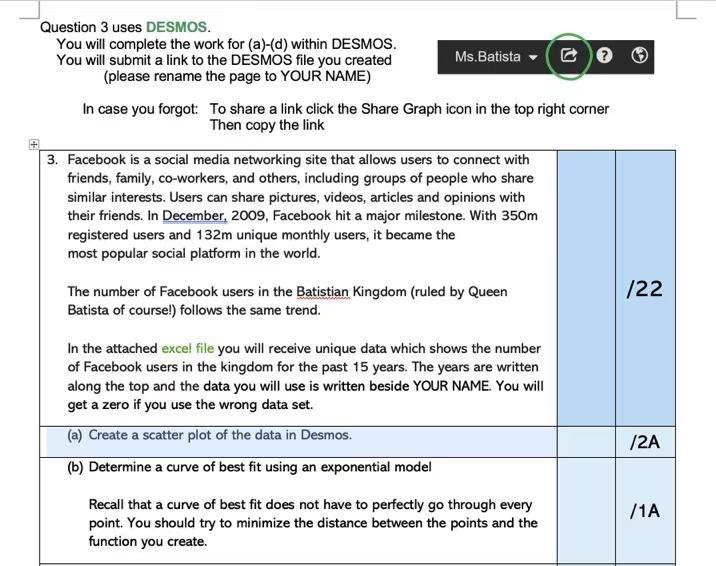Click the sentence 'most popular social platform in the world.'
716x566 pixels.
coord(194,253)
